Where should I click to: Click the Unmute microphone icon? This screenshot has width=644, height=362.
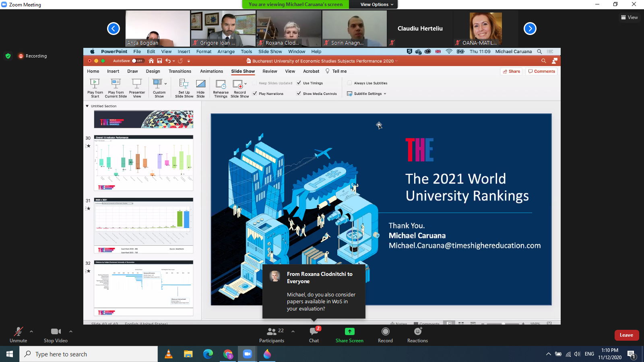(x=19, y=331)
